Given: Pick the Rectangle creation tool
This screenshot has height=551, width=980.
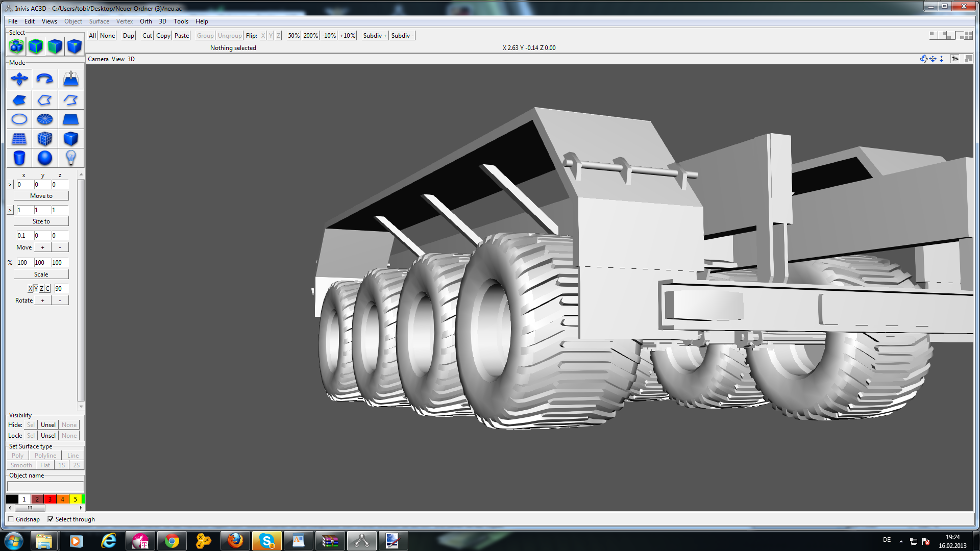Looking at the screenshot, I should pyautogui.click(x=71, y=119).
